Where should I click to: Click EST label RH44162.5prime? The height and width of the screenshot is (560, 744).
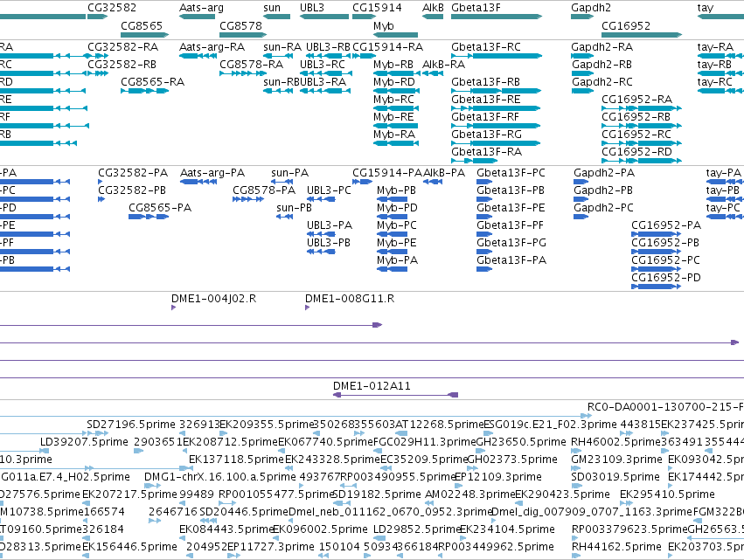[x=617, y=548]
